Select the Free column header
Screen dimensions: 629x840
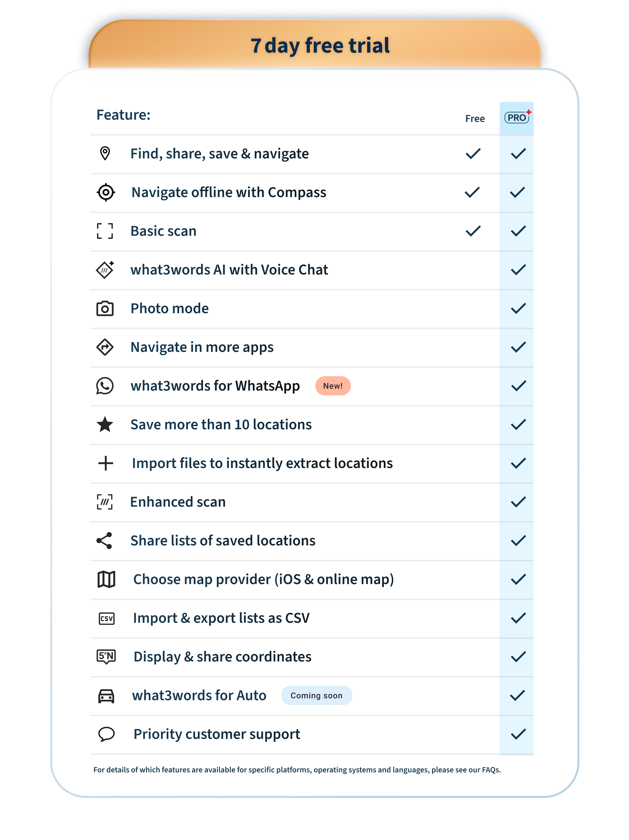coord(475,118)
